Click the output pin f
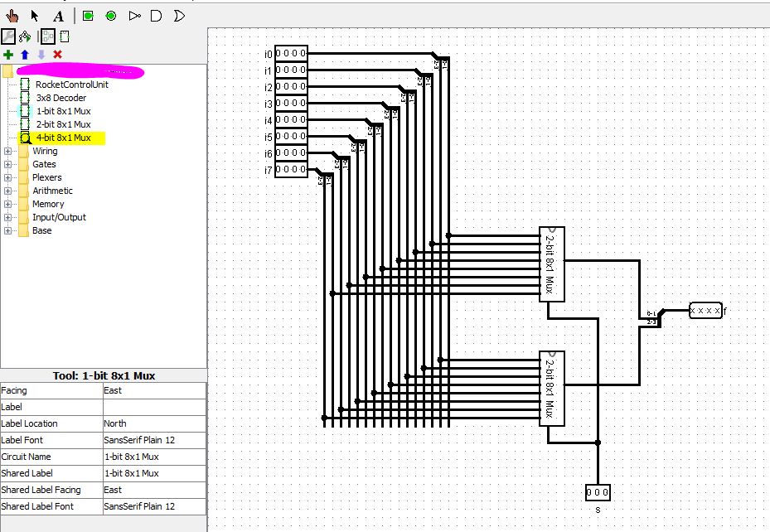 [705, 311]
